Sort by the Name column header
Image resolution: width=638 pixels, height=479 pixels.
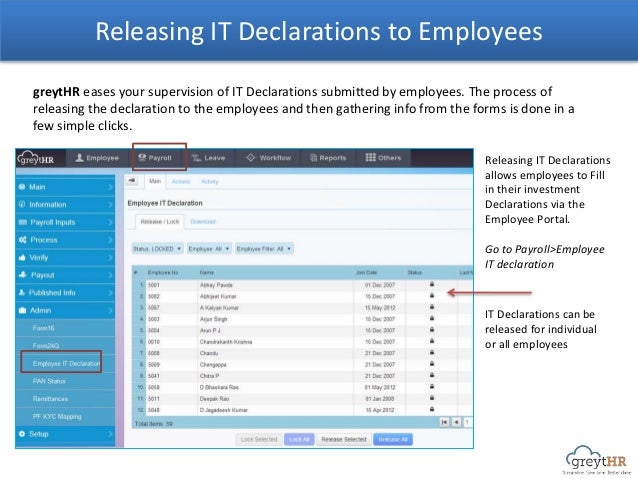207,272
